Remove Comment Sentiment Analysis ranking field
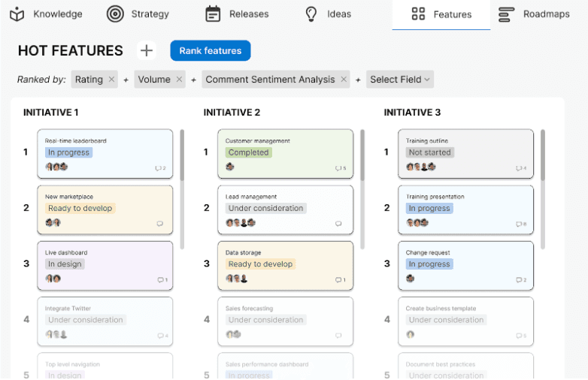This screenshot has height=380, width=588. (x=344, y=80)
